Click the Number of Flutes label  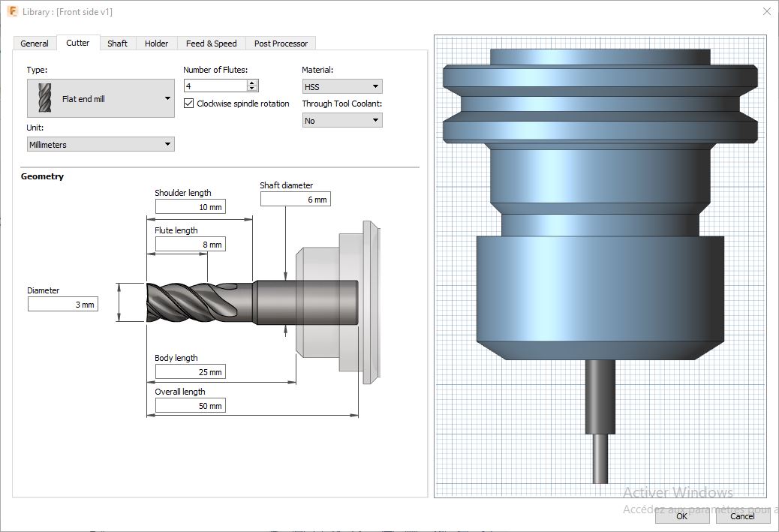(215, 70)
